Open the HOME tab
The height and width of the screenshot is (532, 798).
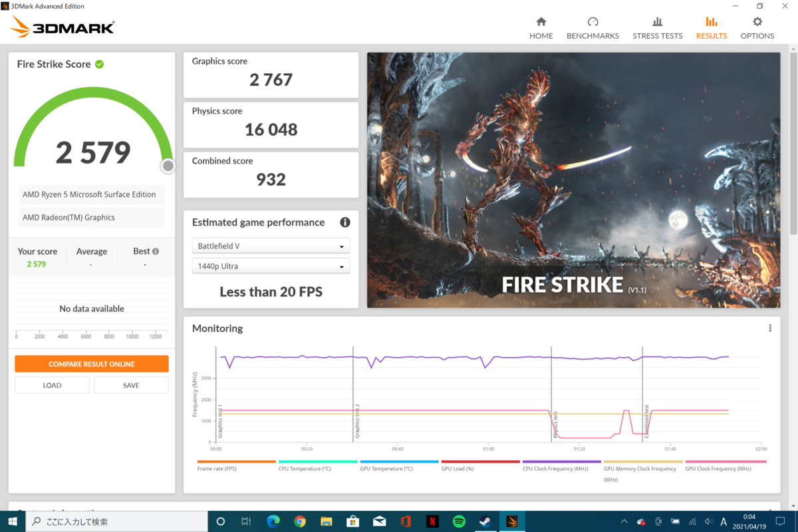click(x=541, y=28)
